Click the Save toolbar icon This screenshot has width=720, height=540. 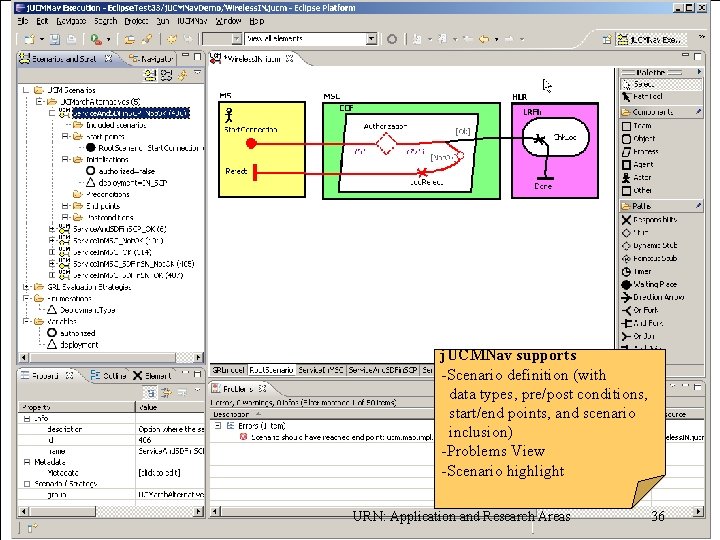coord(55,39)
